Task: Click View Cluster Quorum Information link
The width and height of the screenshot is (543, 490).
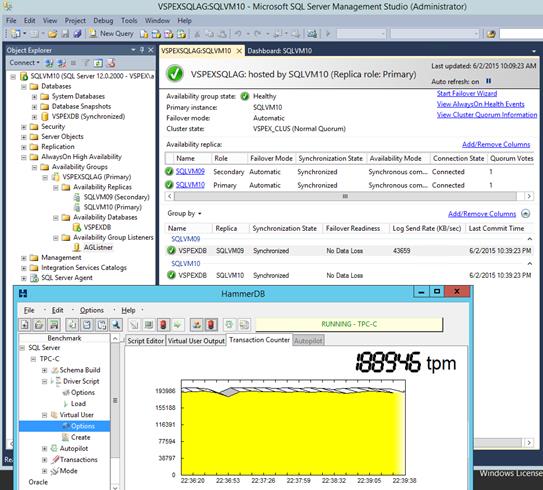Action: [x=487, y=115]
